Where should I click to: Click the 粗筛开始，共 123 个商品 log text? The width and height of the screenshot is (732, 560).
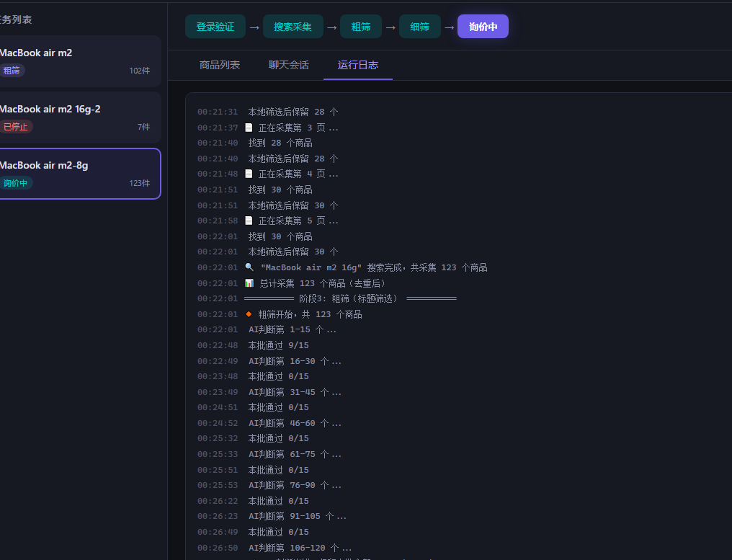[x=310, y=314]
